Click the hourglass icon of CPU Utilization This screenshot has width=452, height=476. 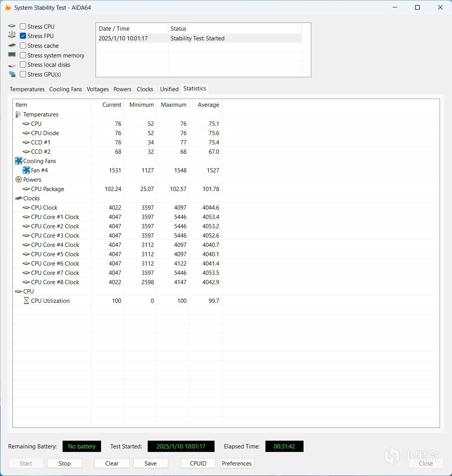tap(26, 301)
